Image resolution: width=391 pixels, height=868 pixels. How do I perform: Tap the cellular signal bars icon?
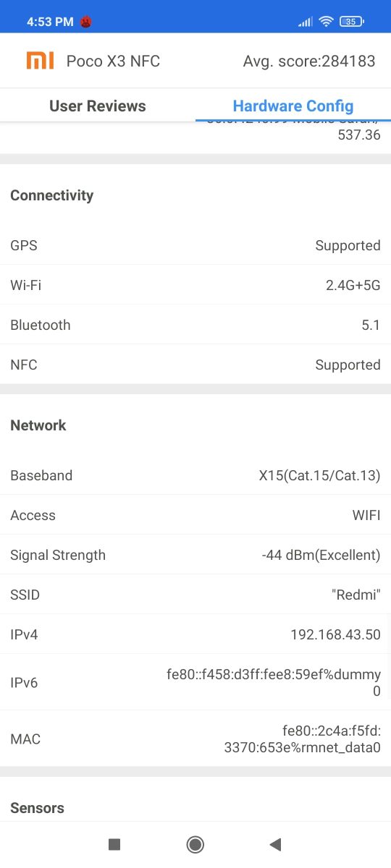click(306, 22)
